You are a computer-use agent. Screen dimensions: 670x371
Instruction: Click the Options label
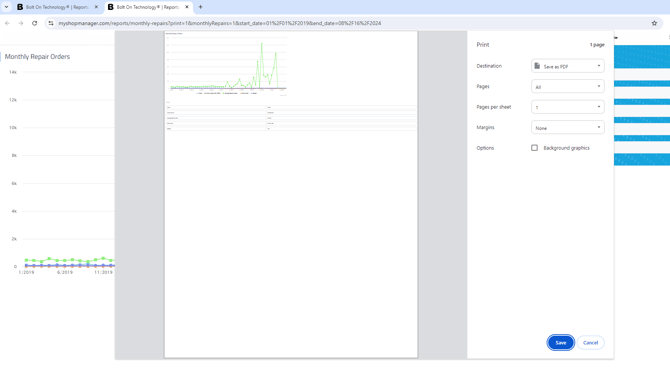point(485,148)
